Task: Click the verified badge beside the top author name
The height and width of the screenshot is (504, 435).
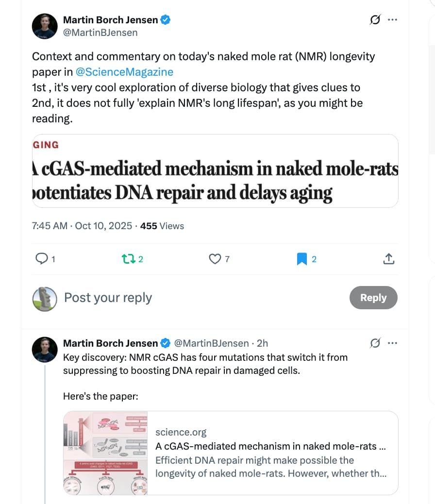Action: click(166, 20)
